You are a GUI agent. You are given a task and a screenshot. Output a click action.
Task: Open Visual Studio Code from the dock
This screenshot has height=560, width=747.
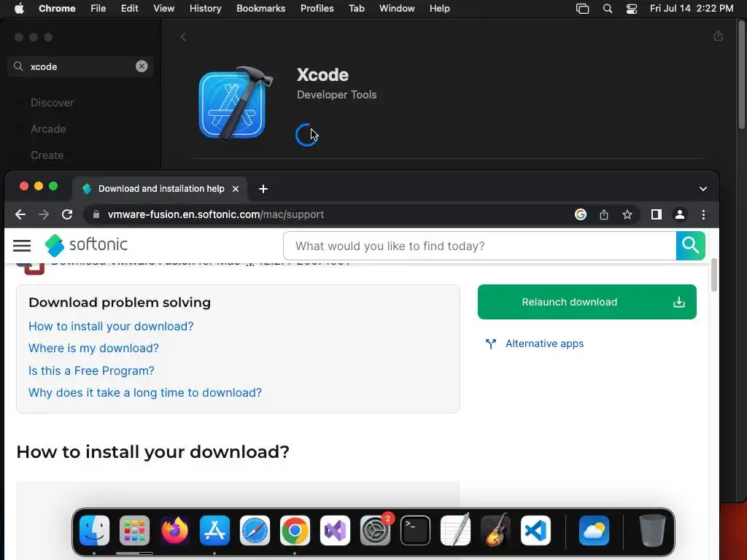(536, 530)
